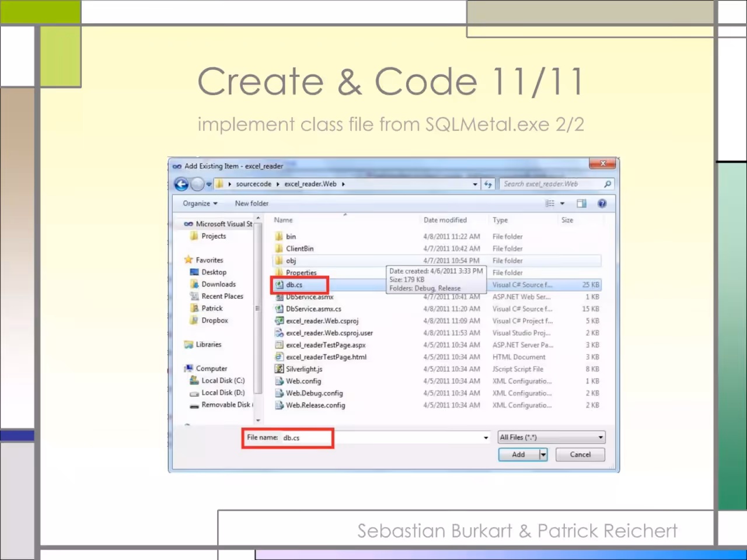This screenshot has width=747, height=560.
Task: Click the Web.Debug.config file icon
Action: (279, 393)
